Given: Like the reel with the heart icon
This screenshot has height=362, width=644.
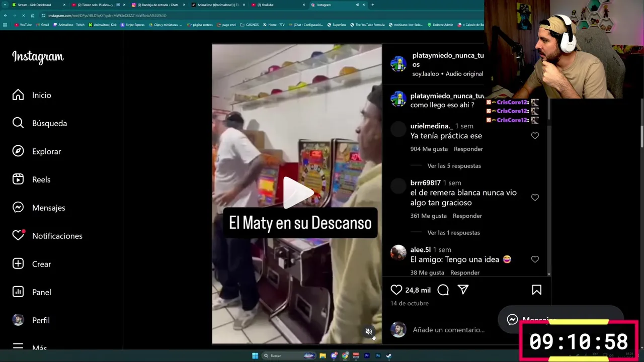Looking at the screenshot, I should pos(396,290).
